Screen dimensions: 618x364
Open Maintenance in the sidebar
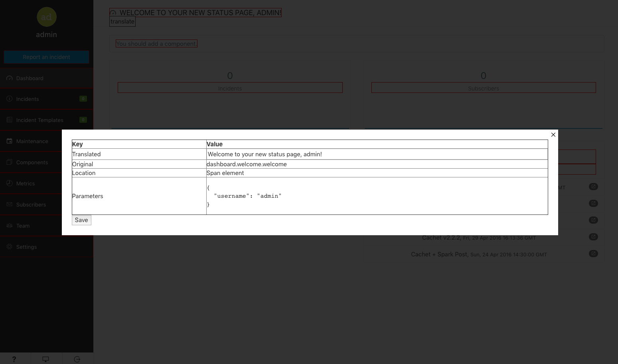[x=31, y=141]
